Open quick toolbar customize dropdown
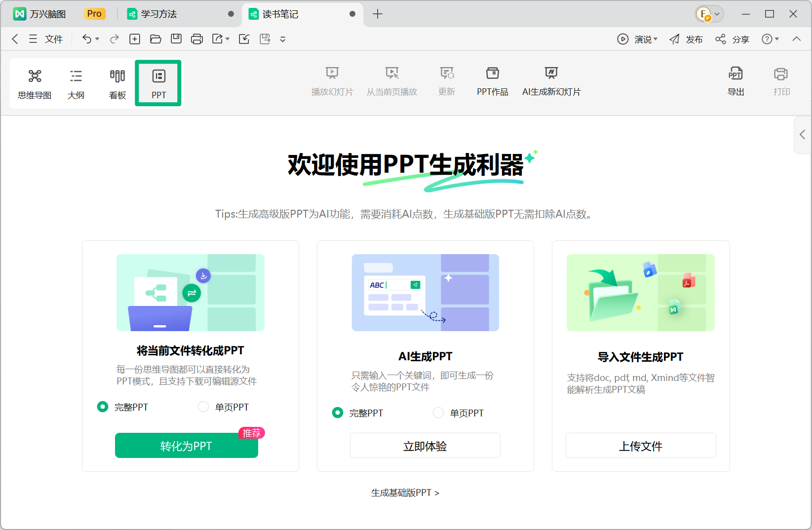812x530 pixels. pyautogui.click(x=283, y=39)
